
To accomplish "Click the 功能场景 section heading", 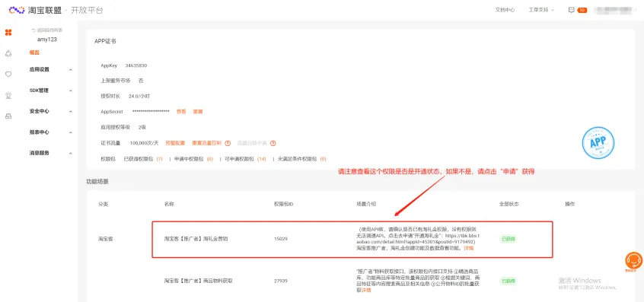I will 97,181.
